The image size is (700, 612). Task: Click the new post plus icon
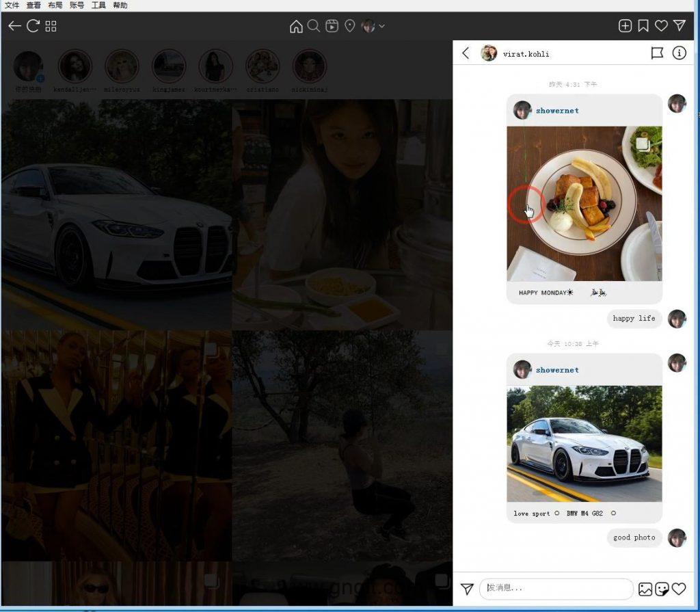[x=625, y=26]
